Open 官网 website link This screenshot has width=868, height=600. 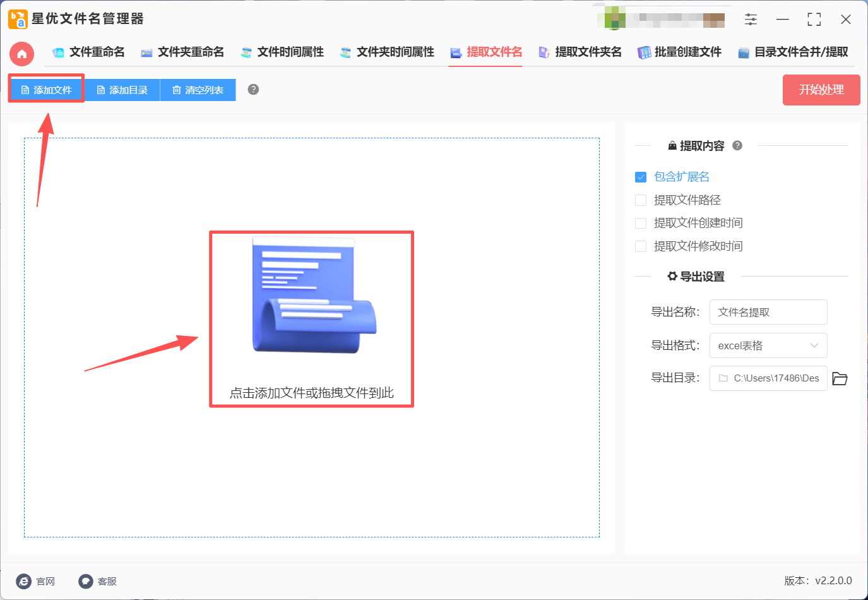[36, 581]
